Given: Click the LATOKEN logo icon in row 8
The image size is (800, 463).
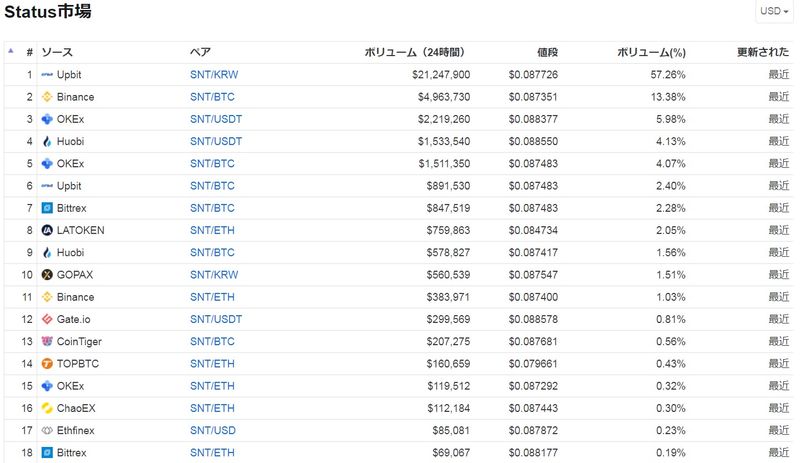Looking at the screenshot, I should (47, 230).
